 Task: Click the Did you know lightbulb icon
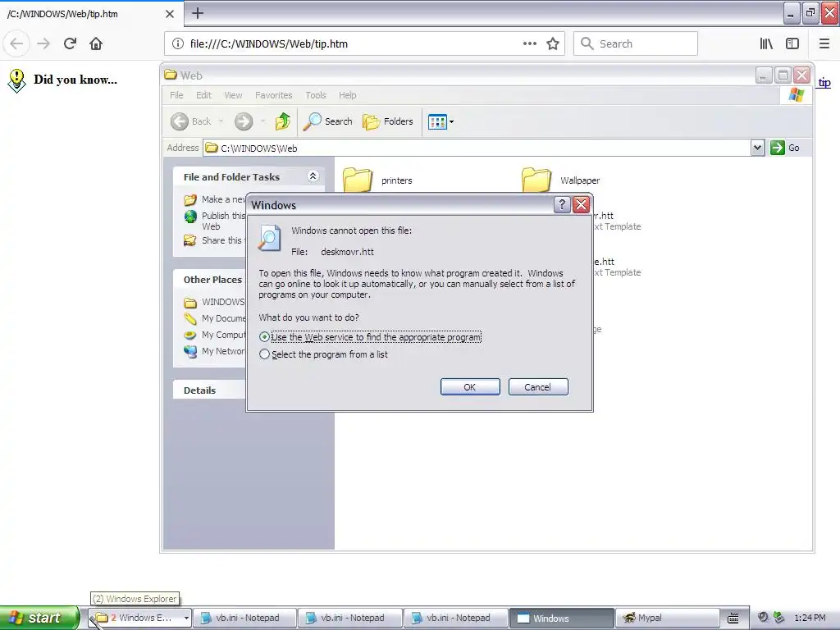pos(16,80)
